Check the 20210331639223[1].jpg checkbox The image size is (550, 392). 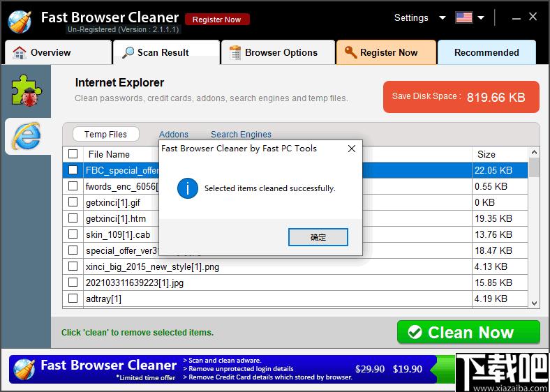[73, 282]
